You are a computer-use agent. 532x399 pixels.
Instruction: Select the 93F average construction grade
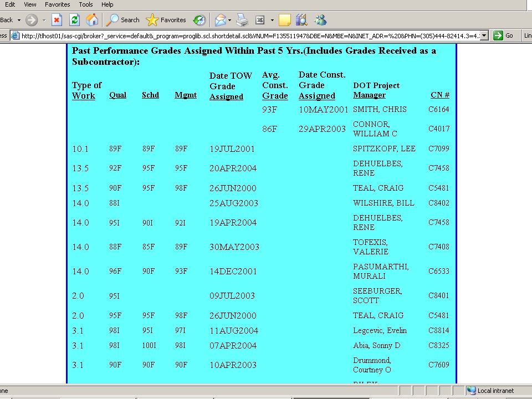270,110
